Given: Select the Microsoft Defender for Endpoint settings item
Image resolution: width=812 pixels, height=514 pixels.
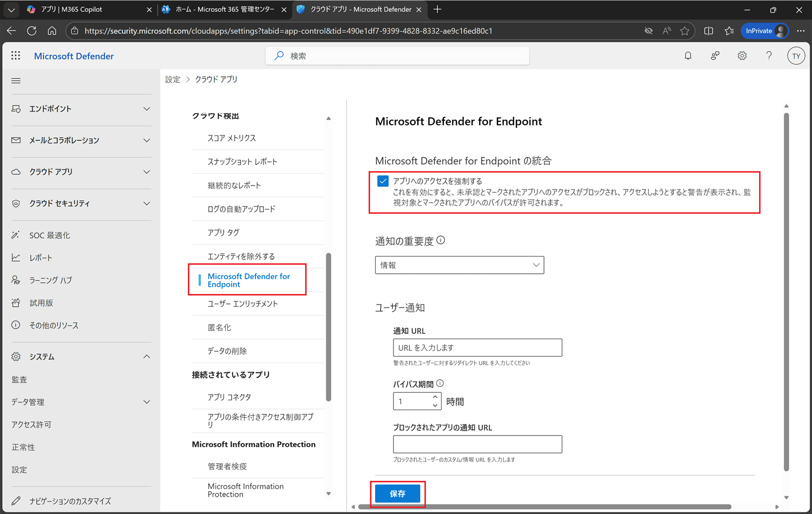Looking at the screenshot, I should (249, 280).
